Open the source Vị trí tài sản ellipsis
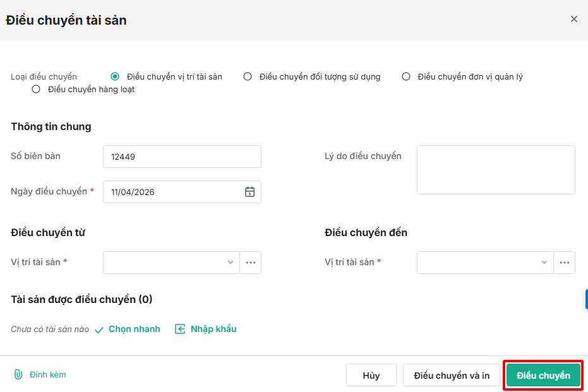This screenshot has width=588, height=392. [x=251, y=263]
